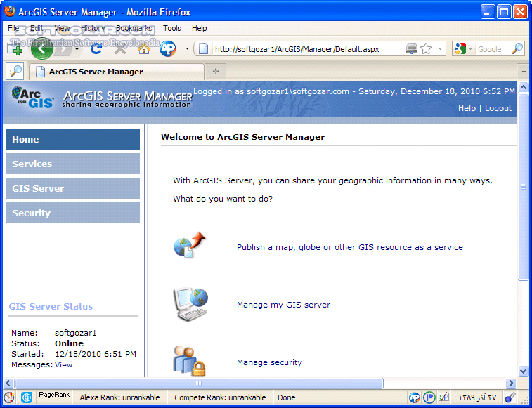Click the vertical scrollbar thumb
Screen dimensions: 532x408
pyautogui.click(x=523, y=187)
